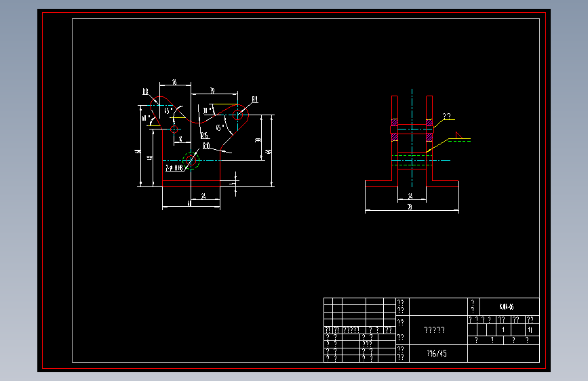Select the R10 radius label
The height and width of the screenshot is (381, 588).
click(207, 146)
